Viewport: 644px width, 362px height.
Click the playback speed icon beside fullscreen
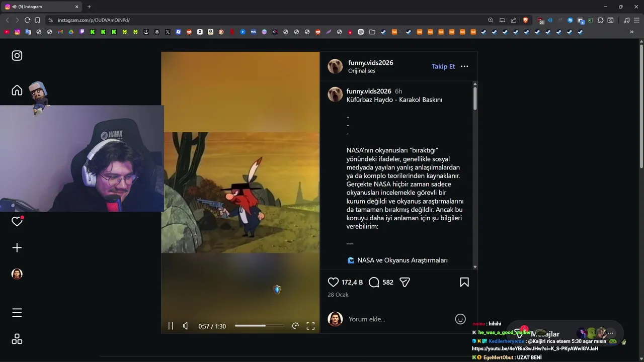pos(295,326)
